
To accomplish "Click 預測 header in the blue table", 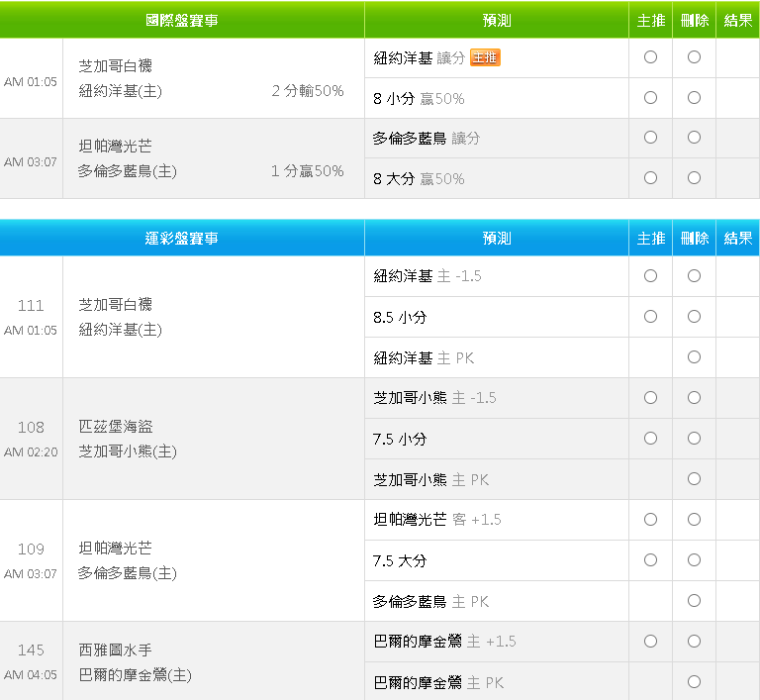I will tap(497, 239).
